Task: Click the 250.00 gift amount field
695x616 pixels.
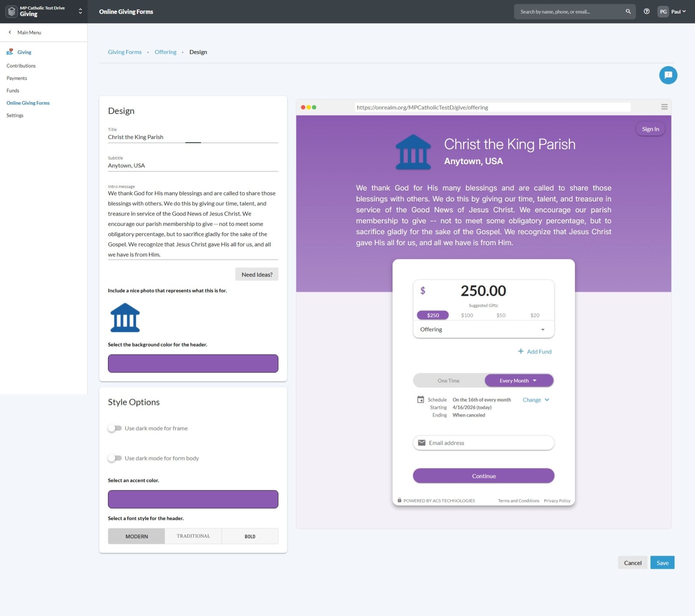Action: pyautogui.click(x=483, y=291)
